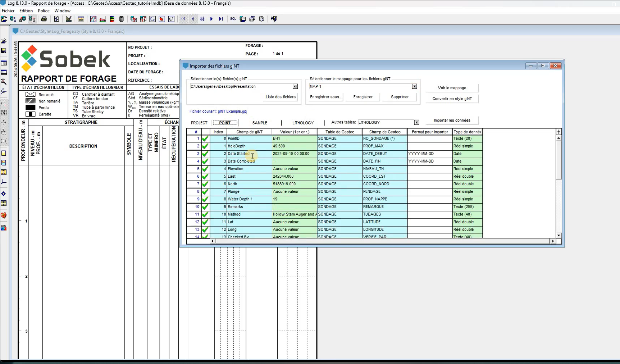Click the refresh document icon in toolbar
The width and height of the screenshot is (620, 364).
tap(56, 19)
